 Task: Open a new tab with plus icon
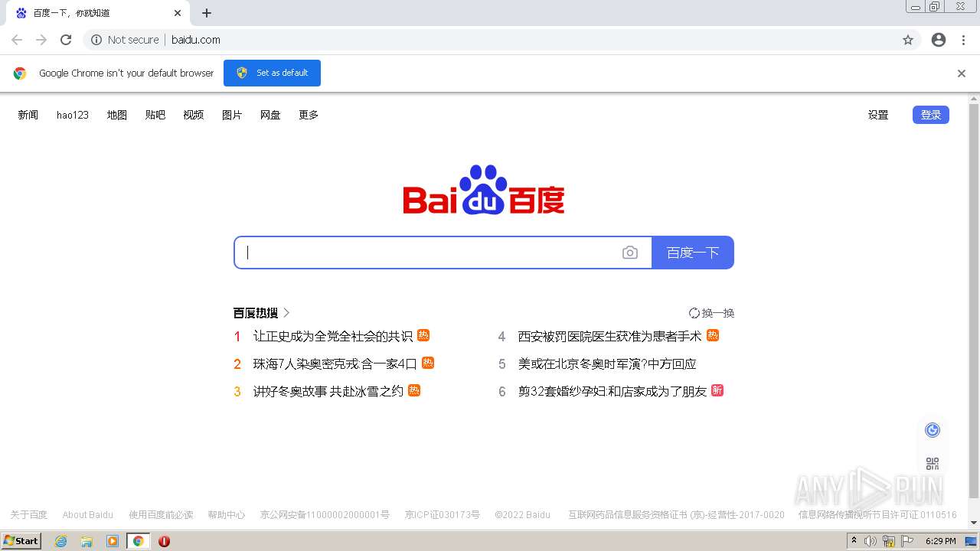point(207,13)
